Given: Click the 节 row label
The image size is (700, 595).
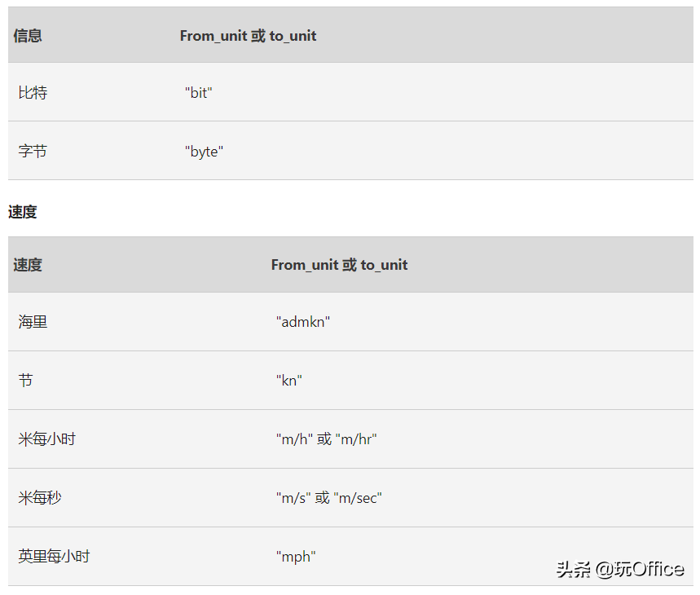Looking at the screenshot, I should point(25,381).
